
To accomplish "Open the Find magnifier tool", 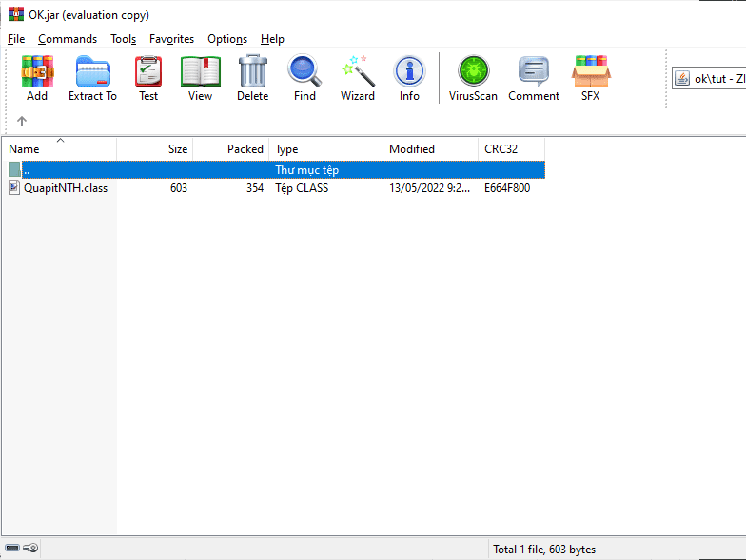I will pyautogui.click(x=304, y=78).
